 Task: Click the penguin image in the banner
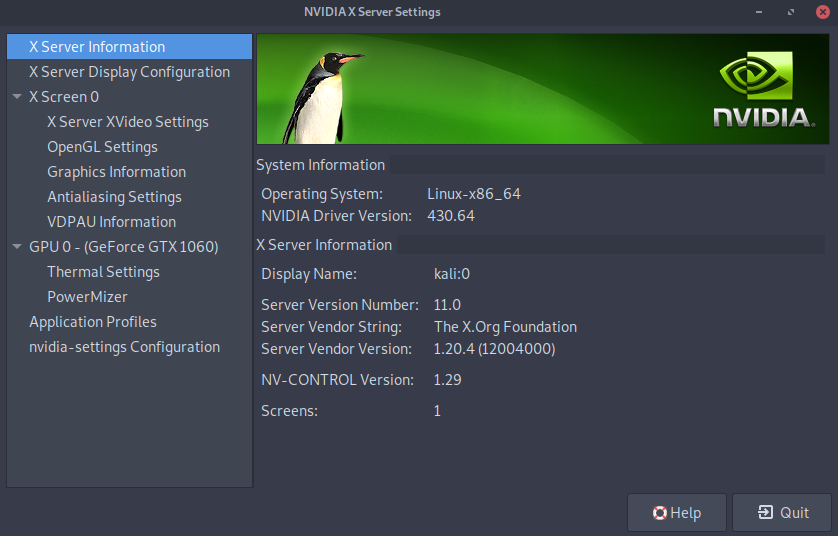tap(318, 94)
